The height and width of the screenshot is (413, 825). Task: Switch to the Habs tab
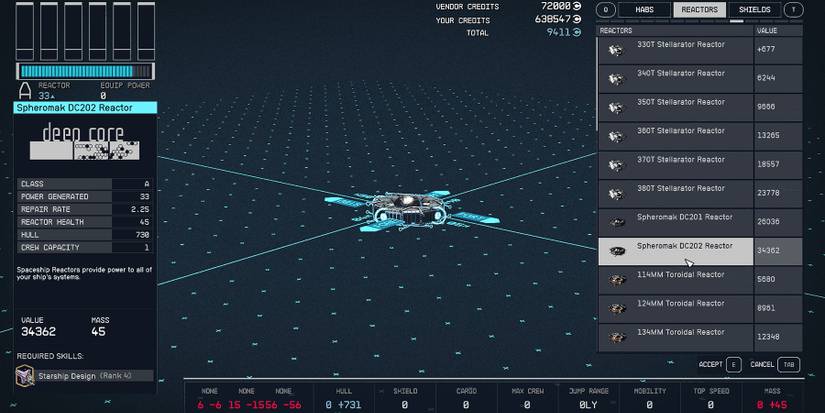[644, 9]
